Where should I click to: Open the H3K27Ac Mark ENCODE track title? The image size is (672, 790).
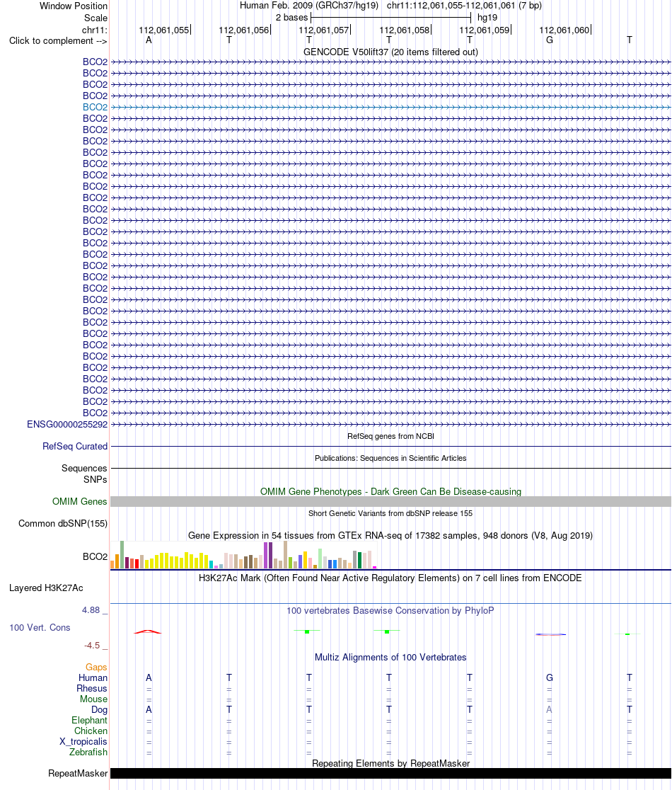coord(390,578)
